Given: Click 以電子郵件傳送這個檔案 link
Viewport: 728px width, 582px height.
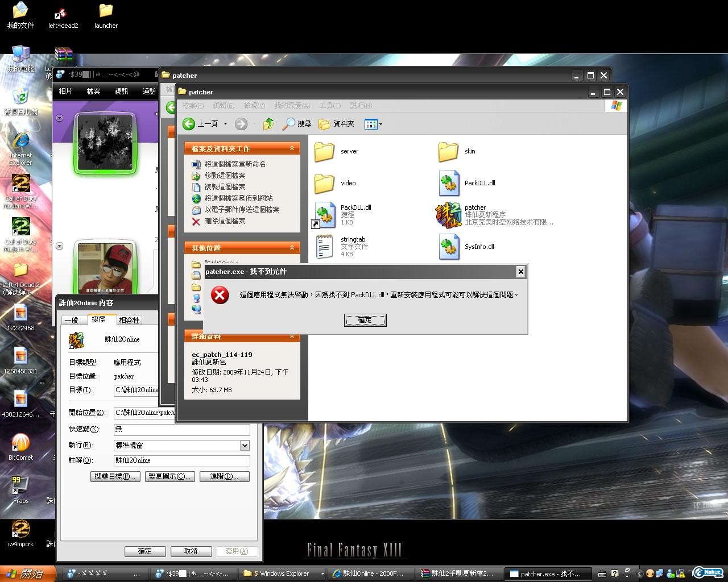Looking at the screenshot, I should tap(242, 210).
